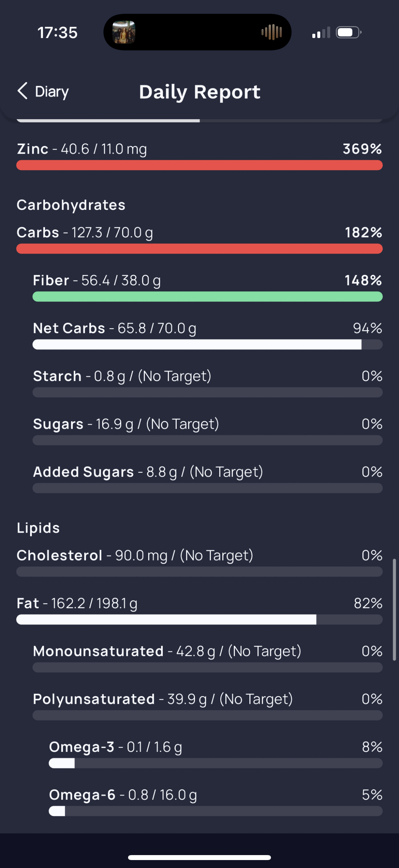Tap the Diary back link
This screenshot has height=868, width=399.
pos(43,91)
